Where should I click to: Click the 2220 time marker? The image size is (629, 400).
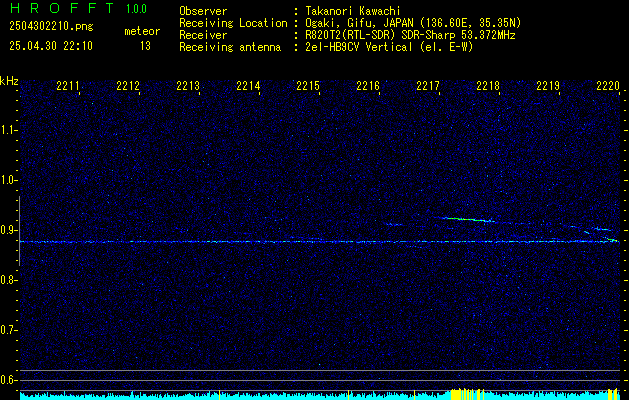(x=608, y=85)
